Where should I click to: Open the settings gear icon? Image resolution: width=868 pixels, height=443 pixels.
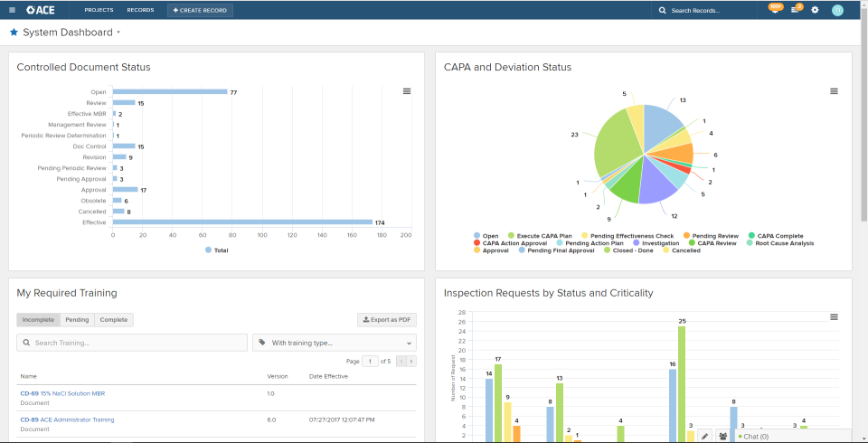[815, 10]
